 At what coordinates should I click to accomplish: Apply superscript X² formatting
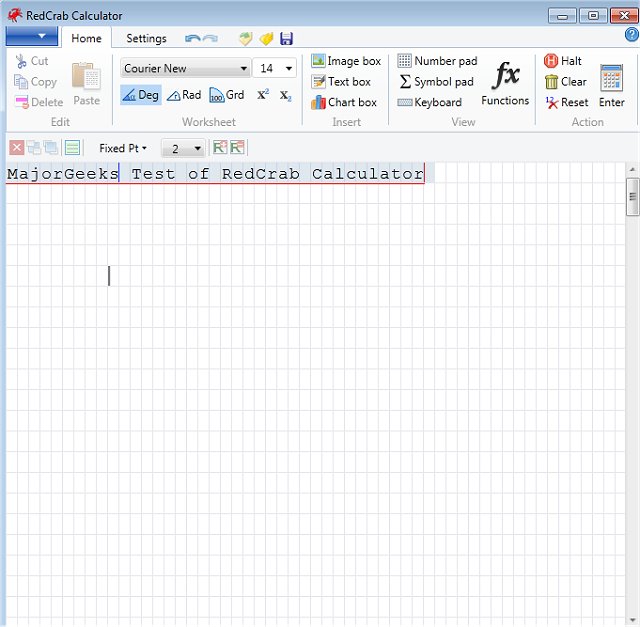263,95
